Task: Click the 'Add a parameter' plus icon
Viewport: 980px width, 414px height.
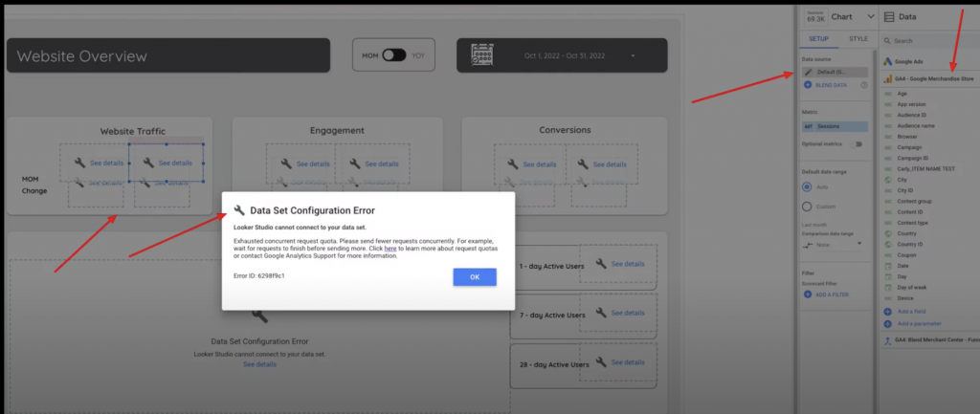Action: (887, 324)
